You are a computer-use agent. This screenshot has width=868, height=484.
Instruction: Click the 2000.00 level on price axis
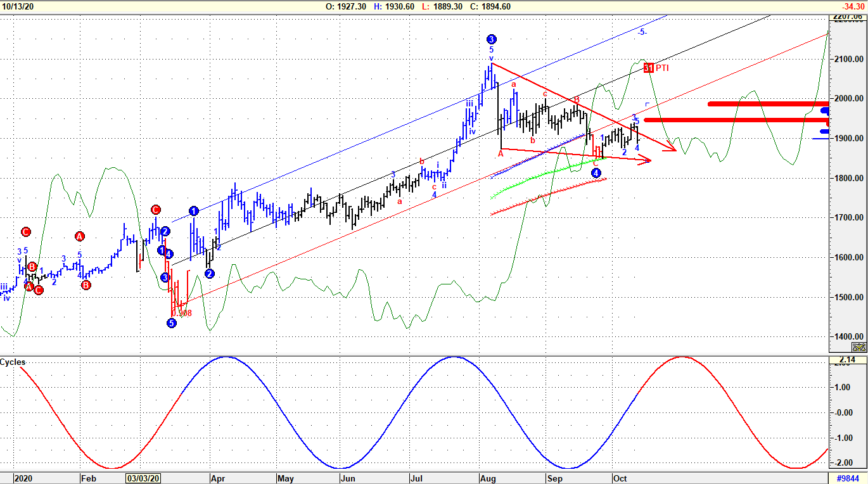[849, 99]
